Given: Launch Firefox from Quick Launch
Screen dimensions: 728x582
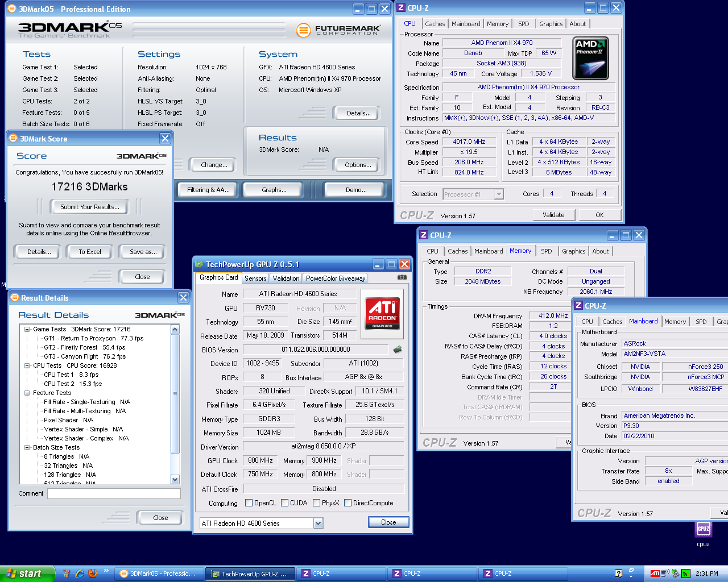Looking at the screenshot, I should [93, 573].
